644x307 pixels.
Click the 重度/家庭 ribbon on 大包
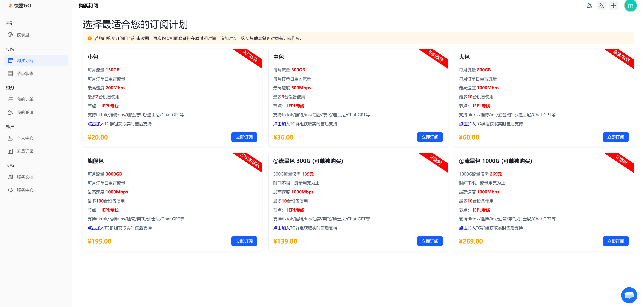(x=622, y=56)
